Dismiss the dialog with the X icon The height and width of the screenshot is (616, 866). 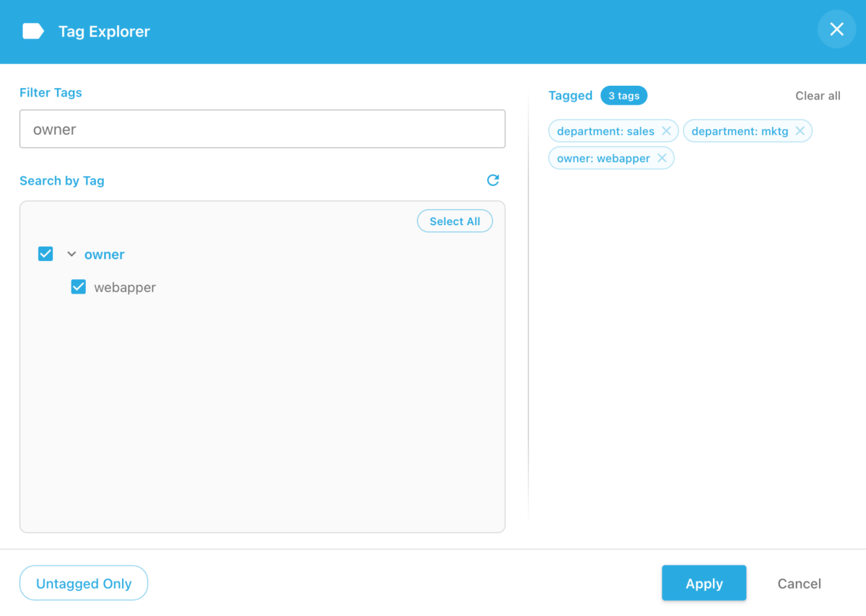tap(836, 29)
